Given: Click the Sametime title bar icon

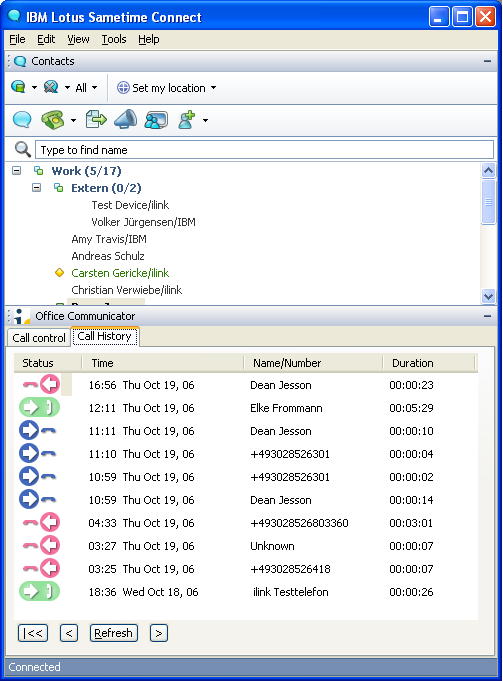Looking at the screenshot, I should pos(14,16).
